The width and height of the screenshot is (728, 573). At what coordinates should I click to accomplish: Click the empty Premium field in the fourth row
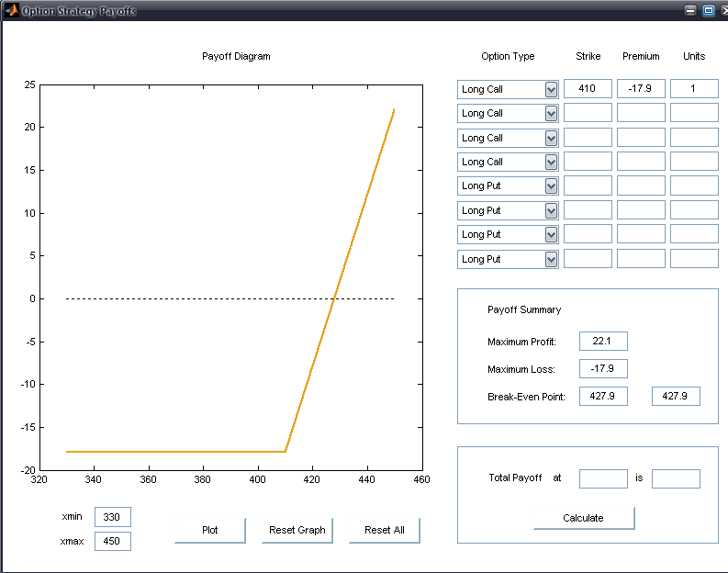pos(641,161)
